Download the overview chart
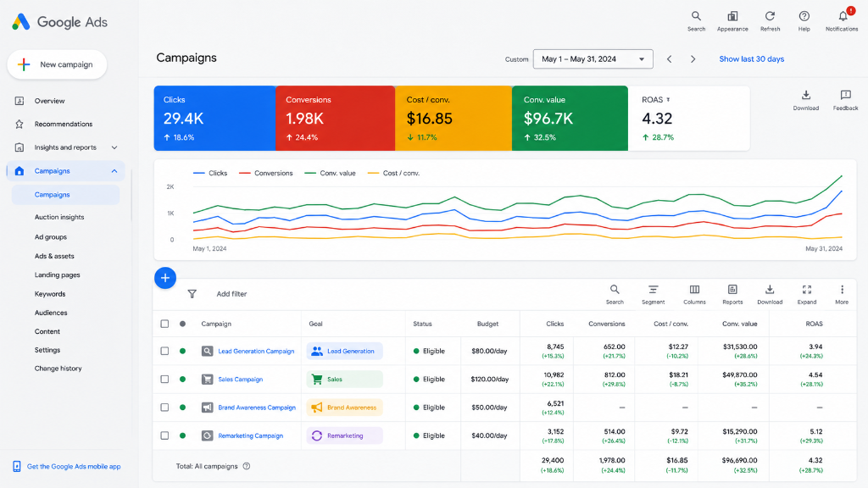 pyautogui.click(x=806, y=100)
